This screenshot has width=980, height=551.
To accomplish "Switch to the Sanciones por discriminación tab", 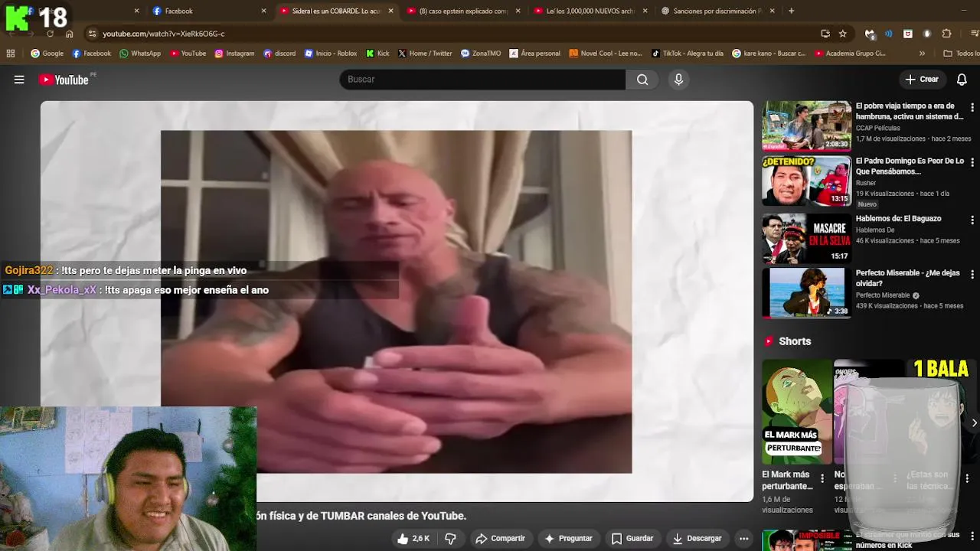I will (717, 11).
